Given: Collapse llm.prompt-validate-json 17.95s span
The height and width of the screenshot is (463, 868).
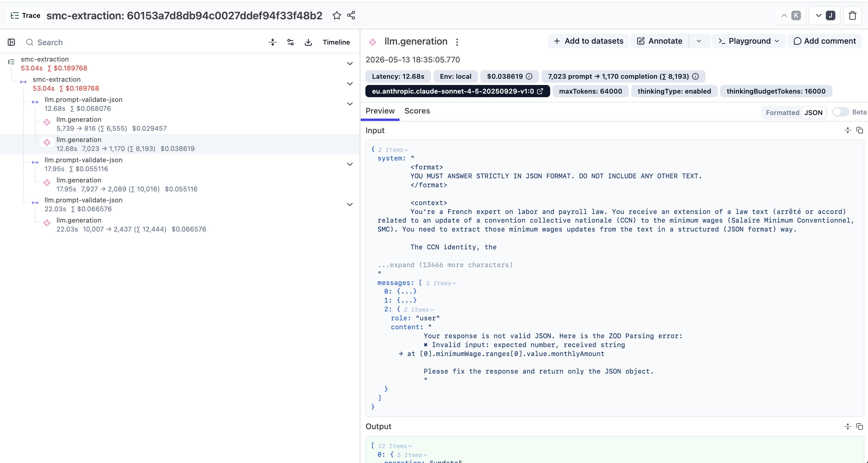Looking at the screenshot, I should (350, 164).
